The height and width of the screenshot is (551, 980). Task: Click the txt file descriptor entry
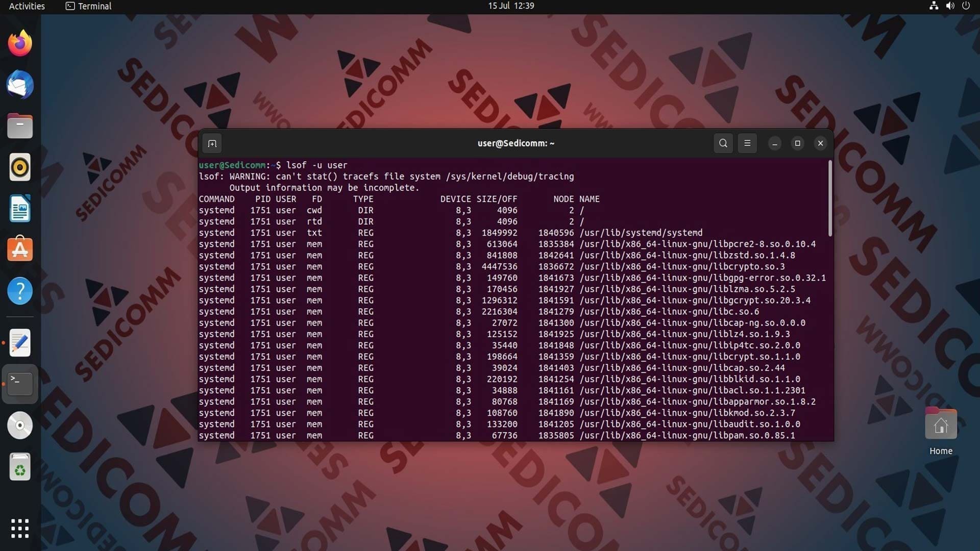coord(314,233)
